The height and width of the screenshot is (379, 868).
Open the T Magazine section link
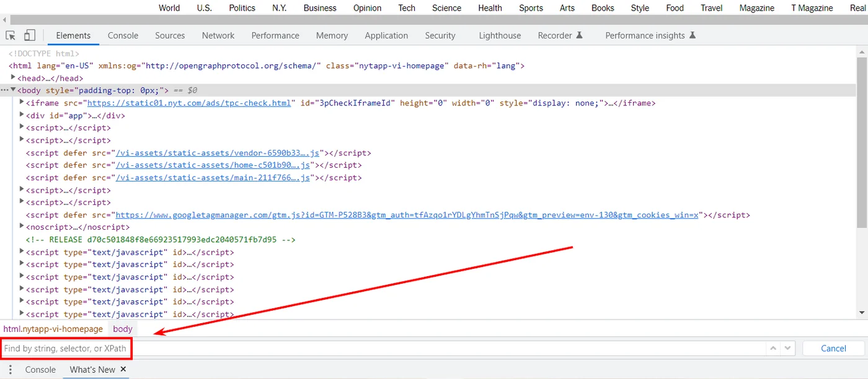point(812,8)
